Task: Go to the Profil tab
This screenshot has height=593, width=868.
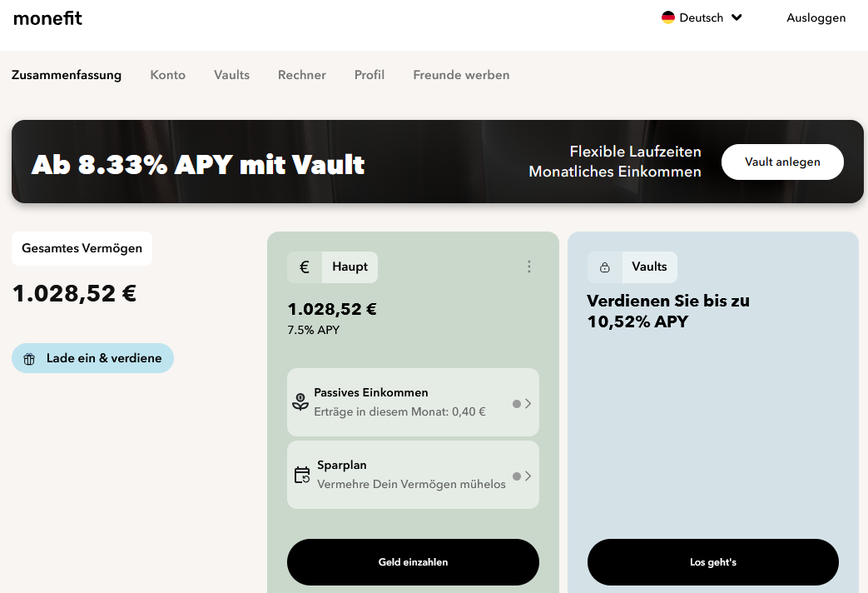Action: point(370,75)
